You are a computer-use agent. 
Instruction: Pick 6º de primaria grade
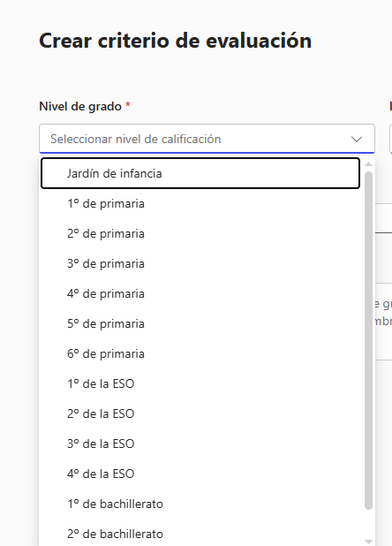tap(200, 353)
